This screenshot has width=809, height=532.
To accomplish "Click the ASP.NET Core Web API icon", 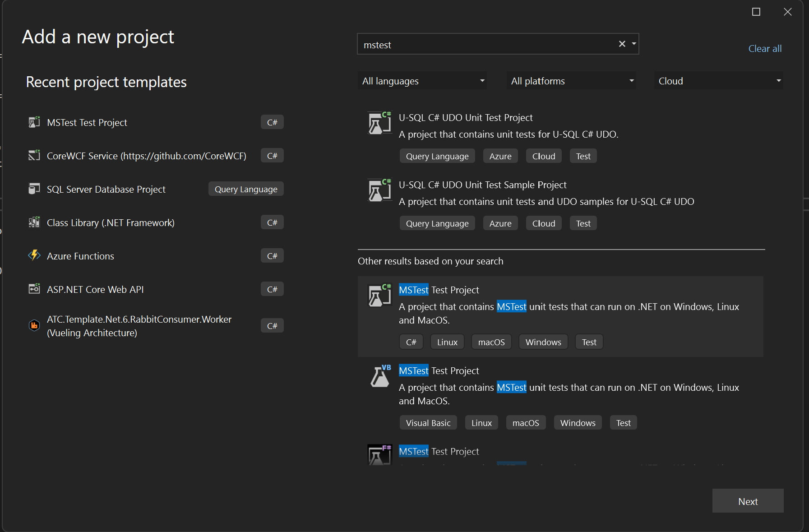I will pos(34,289).
